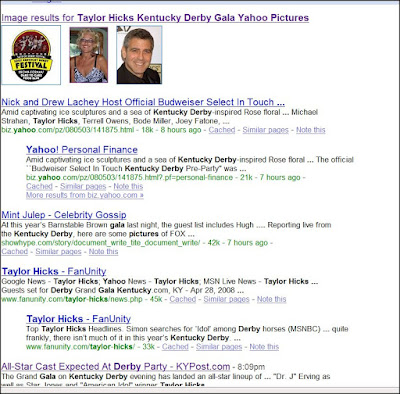The height and width of the screenshot is (394, 400).
Task: View Cached copy of fanunity news.php result
Action: pos(183,299)
